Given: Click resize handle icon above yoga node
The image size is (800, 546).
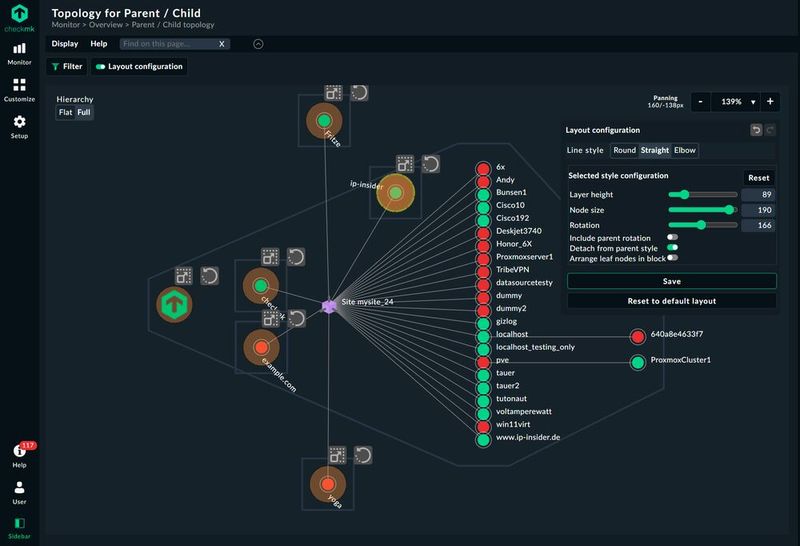Looking at the screenshot, I should click(x=337, y=455).
